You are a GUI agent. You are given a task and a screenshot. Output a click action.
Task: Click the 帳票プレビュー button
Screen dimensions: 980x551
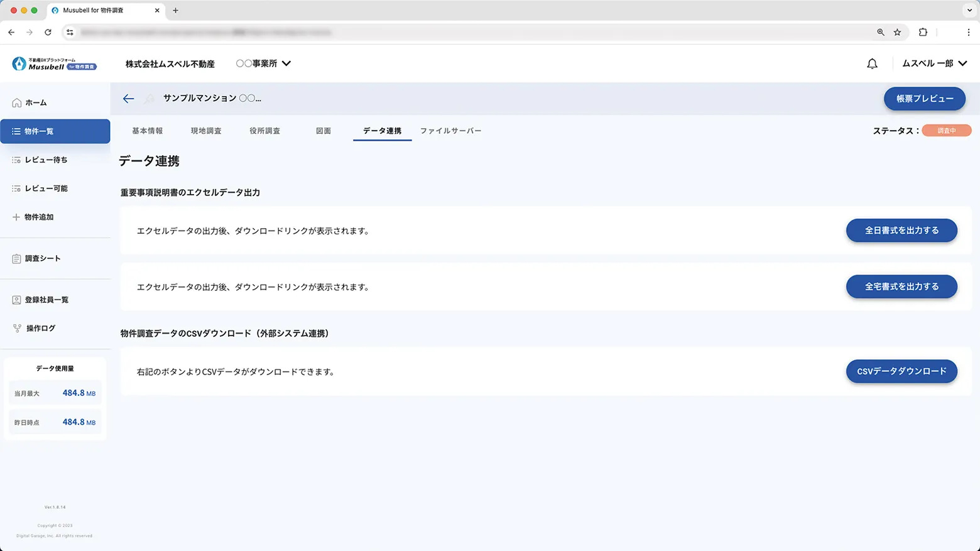click(924, 99)
